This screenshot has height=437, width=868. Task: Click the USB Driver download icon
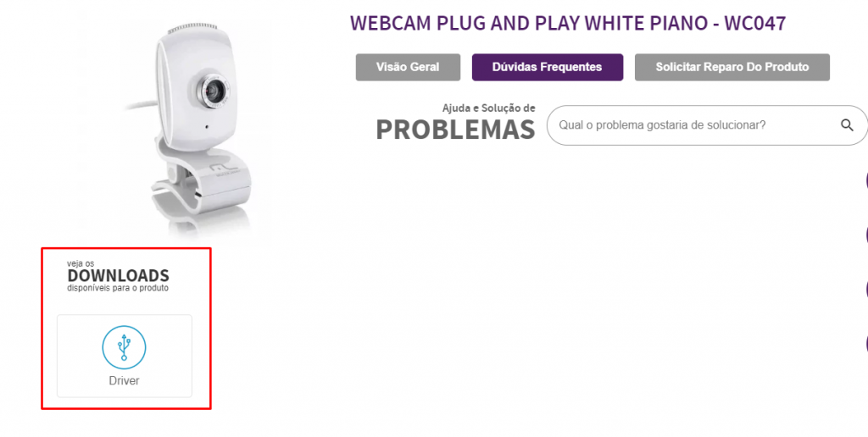(124, 347)
